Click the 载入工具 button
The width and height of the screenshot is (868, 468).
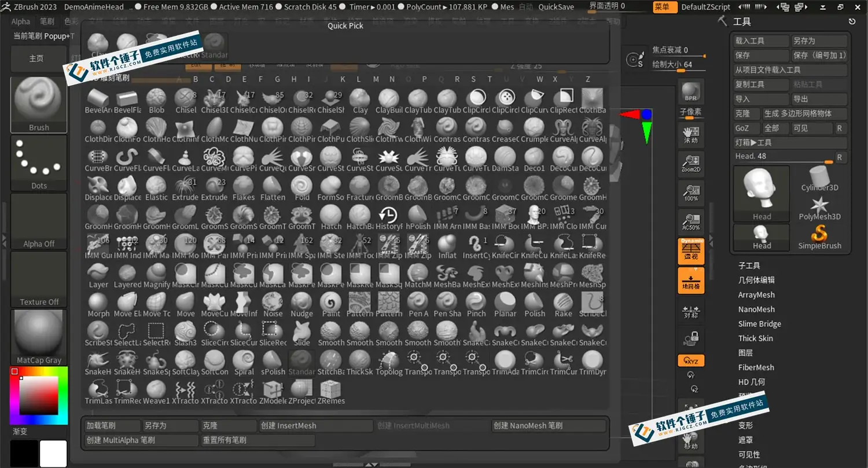pos(761,41)
